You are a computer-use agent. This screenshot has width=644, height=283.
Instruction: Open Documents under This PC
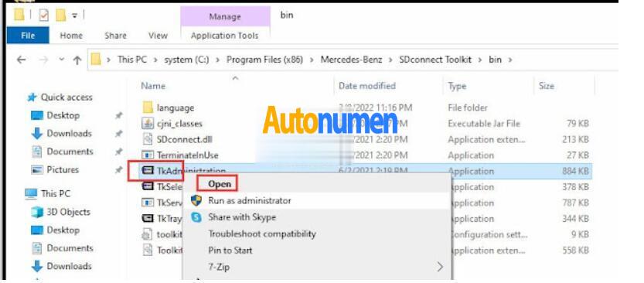coord(70,248)
